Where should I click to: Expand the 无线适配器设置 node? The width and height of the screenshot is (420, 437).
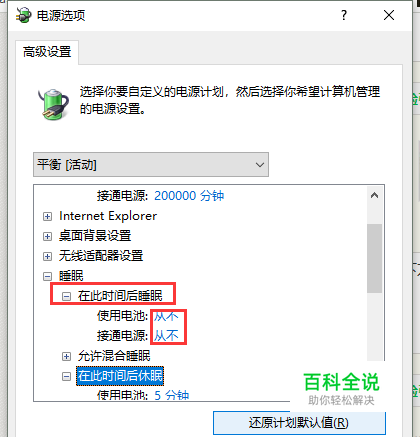(x=47, y=256)
